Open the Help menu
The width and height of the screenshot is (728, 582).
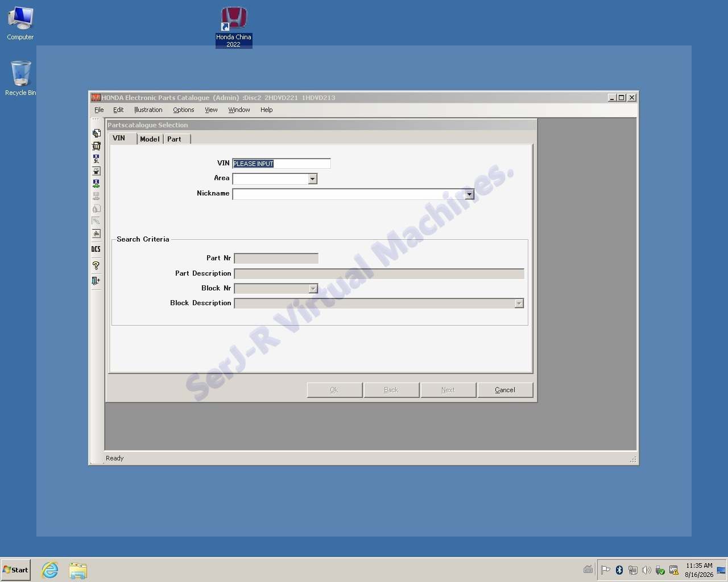coord(266,110)
